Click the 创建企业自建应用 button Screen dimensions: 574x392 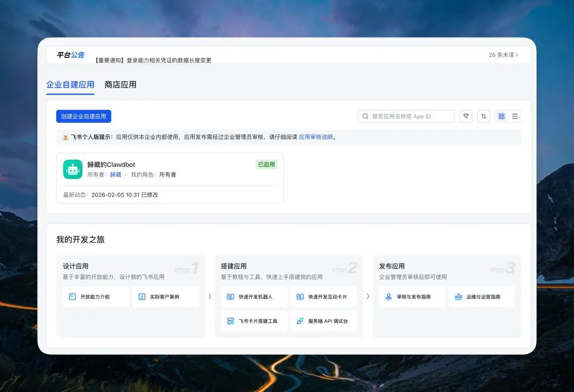coord(83,116)
